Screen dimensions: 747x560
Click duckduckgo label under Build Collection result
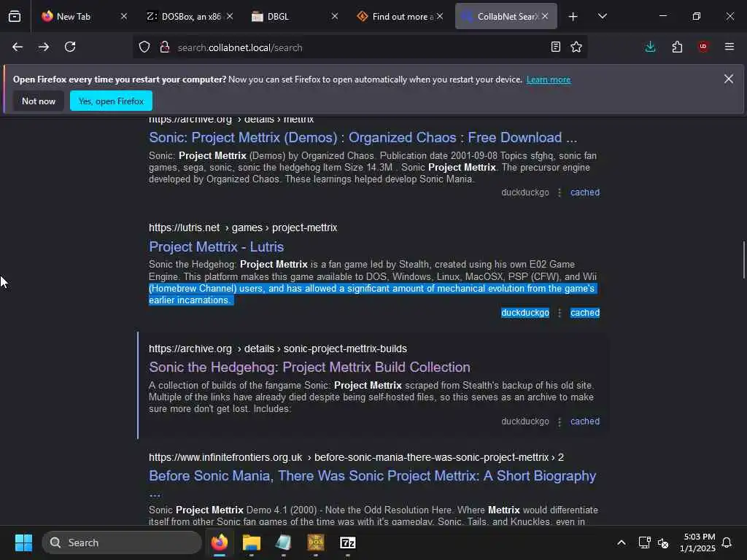tap(525, 421)
